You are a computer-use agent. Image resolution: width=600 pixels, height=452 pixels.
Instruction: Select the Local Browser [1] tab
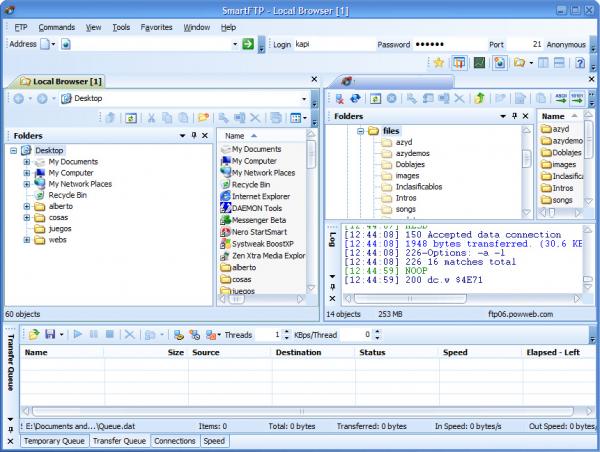coord(61,82)
